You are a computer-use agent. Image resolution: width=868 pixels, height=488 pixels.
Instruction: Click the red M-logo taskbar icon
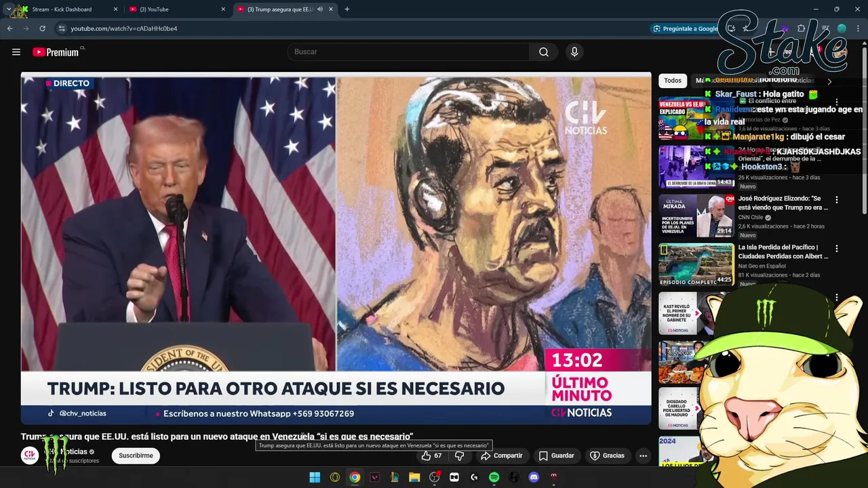553,477
